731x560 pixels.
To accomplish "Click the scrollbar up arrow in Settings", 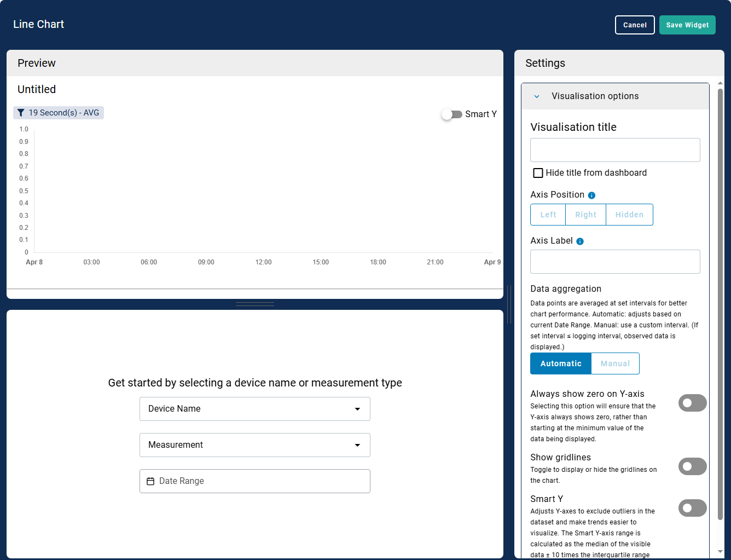I will (720, 83).
